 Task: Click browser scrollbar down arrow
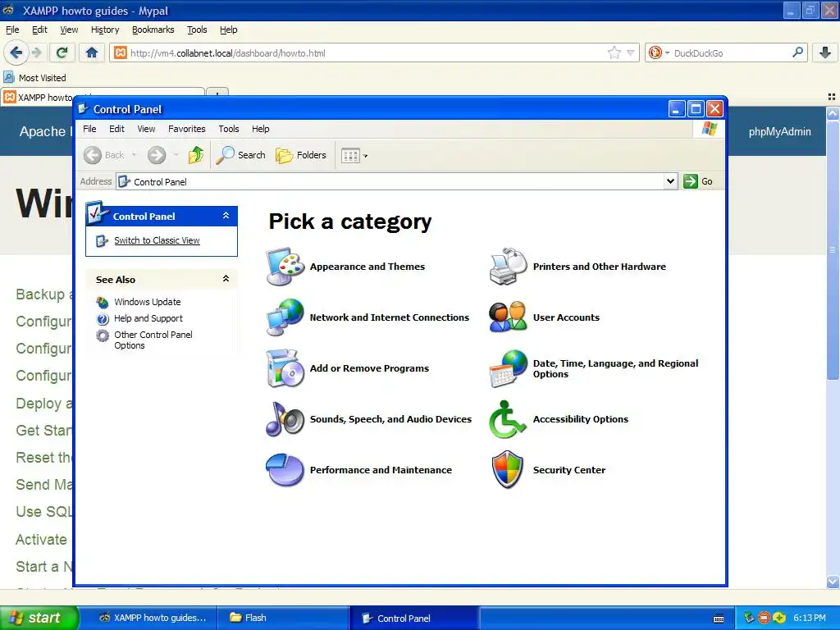pos(833,582)
